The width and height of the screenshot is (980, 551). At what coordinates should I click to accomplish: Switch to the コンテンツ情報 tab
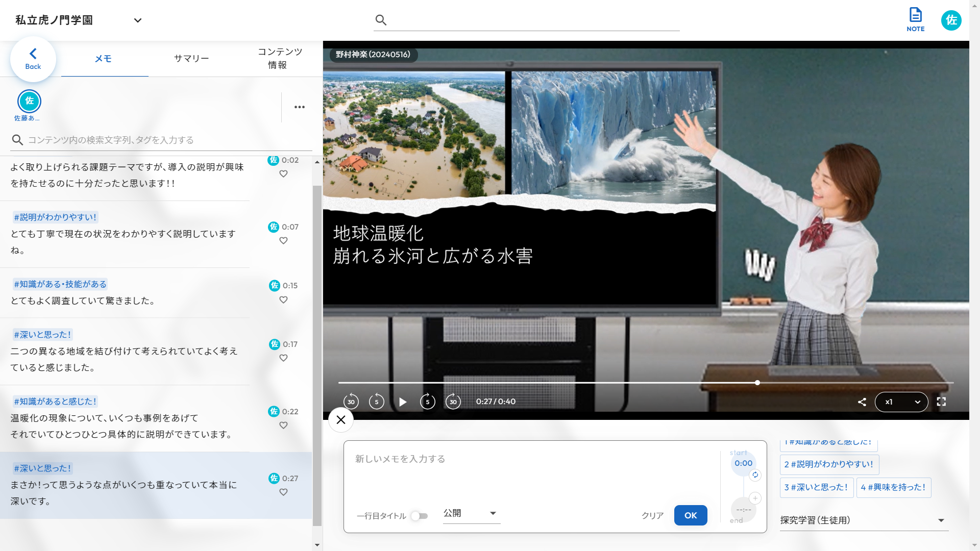[x=279, y=59]
